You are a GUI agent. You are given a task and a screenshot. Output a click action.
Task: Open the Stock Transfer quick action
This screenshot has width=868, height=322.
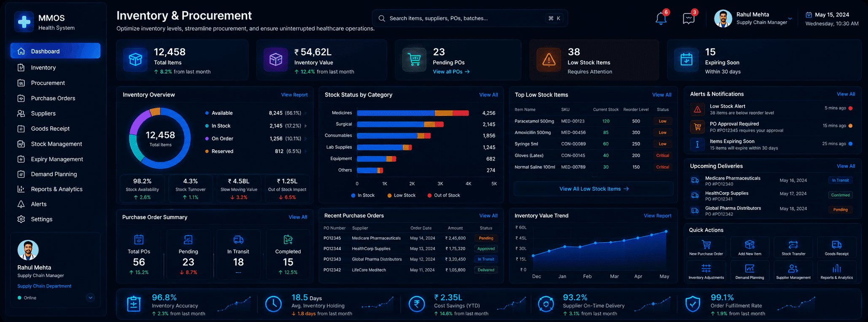(x=793, y=247)
